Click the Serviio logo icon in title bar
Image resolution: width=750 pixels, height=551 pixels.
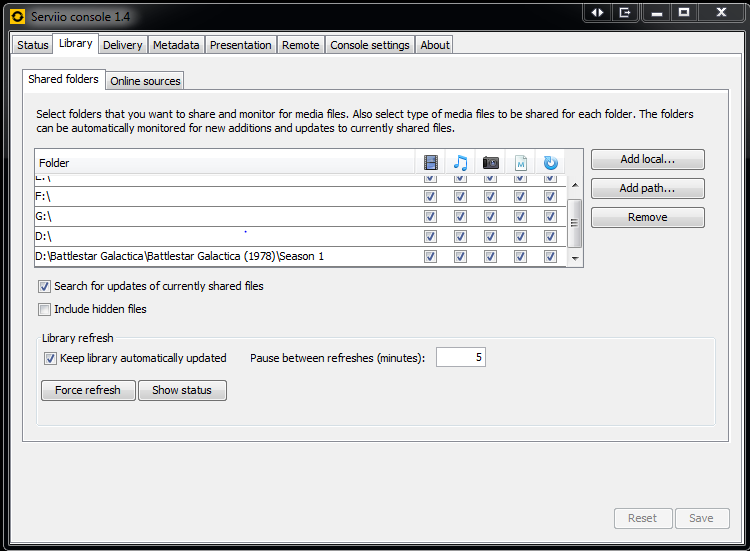click(17, 17)
